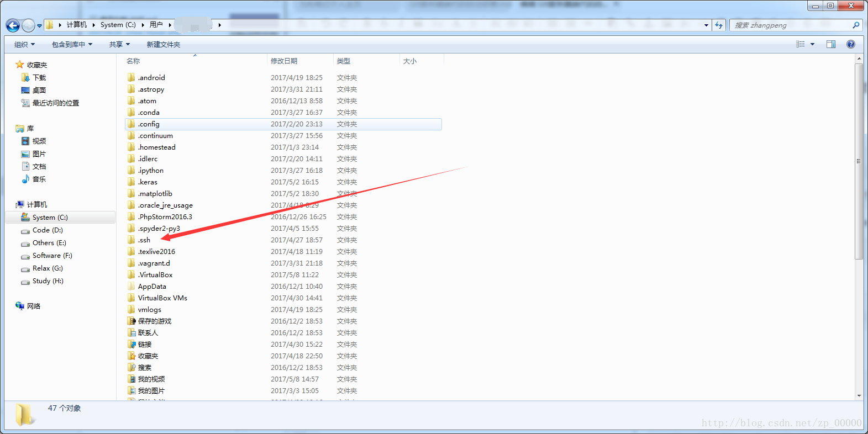Click the vertical scrollbar down arrow
The height and width of the screenshot is (434, 868).
[859, 396]
